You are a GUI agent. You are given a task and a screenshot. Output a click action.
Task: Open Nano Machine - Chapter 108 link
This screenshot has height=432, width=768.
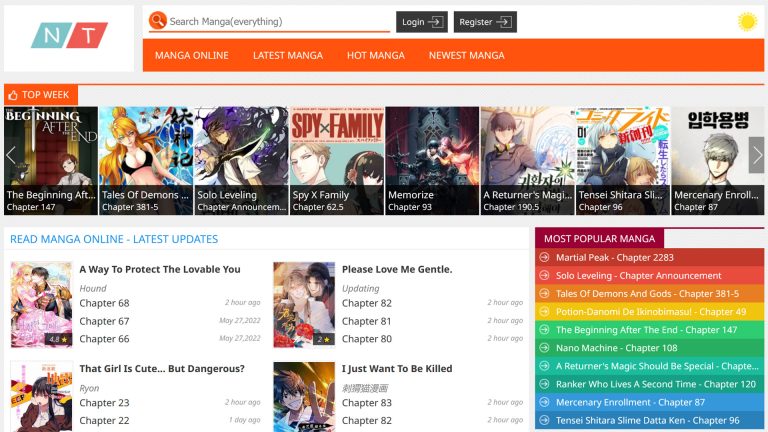pos(616,348)
